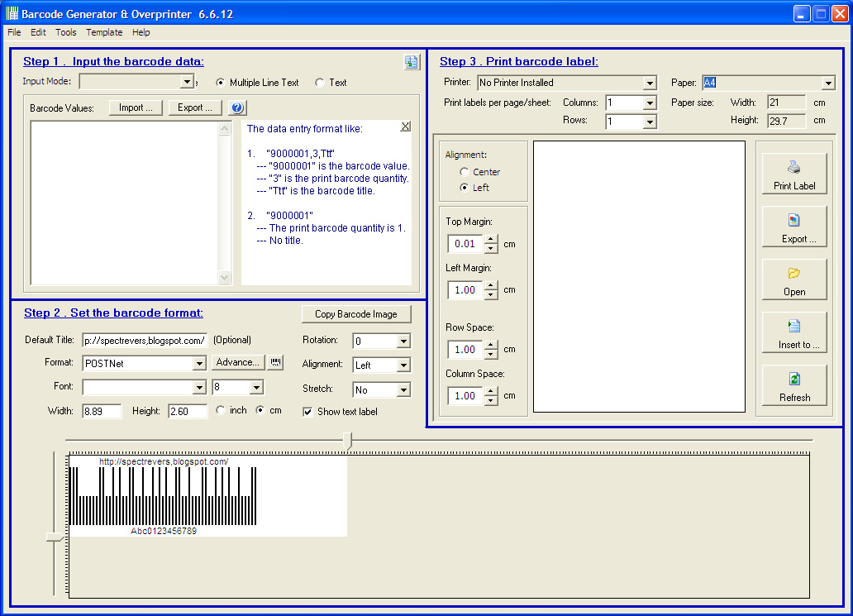Select the Text input mode radio button

pyautogui.click(x=319, y=83)
